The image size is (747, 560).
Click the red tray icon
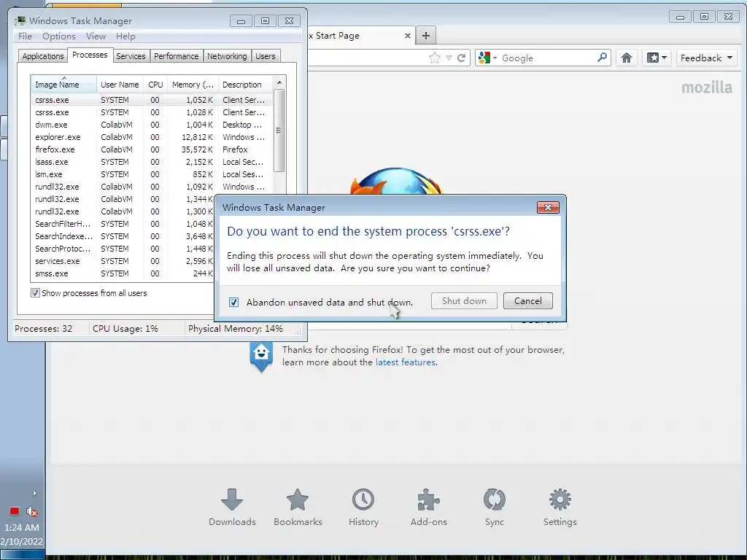point(15,511)
